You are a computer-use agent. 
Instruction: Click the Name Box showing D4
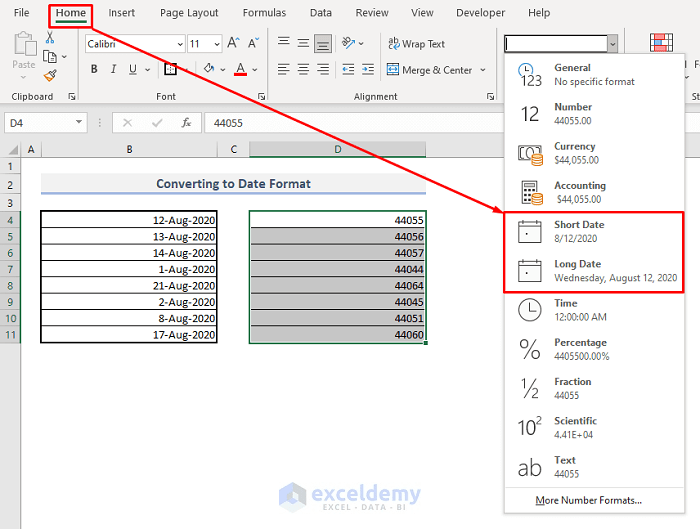coord(46,123)
